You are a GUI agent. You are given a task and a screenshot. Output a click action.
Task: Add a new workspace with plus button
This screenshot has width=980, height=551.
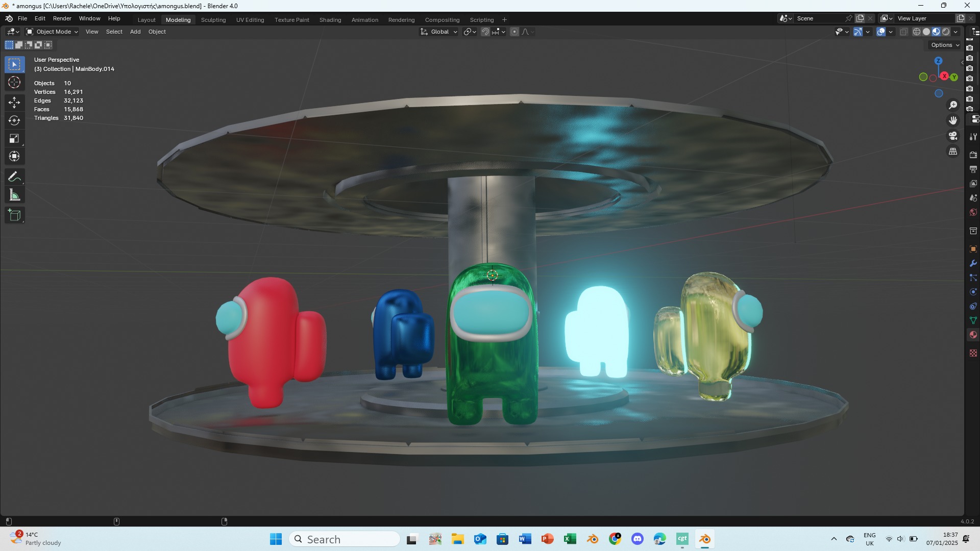(x=504, y=20)
